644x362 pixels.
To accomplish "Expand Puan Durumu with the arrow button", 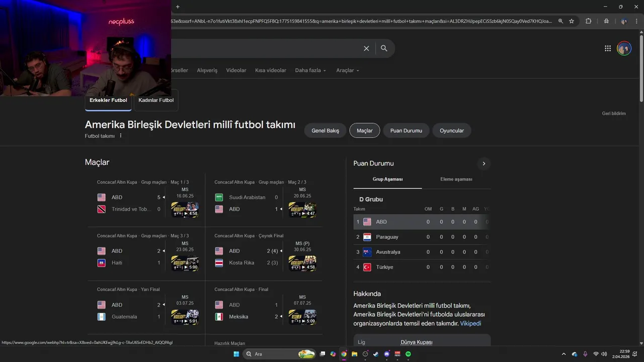I will pos(484,163).
